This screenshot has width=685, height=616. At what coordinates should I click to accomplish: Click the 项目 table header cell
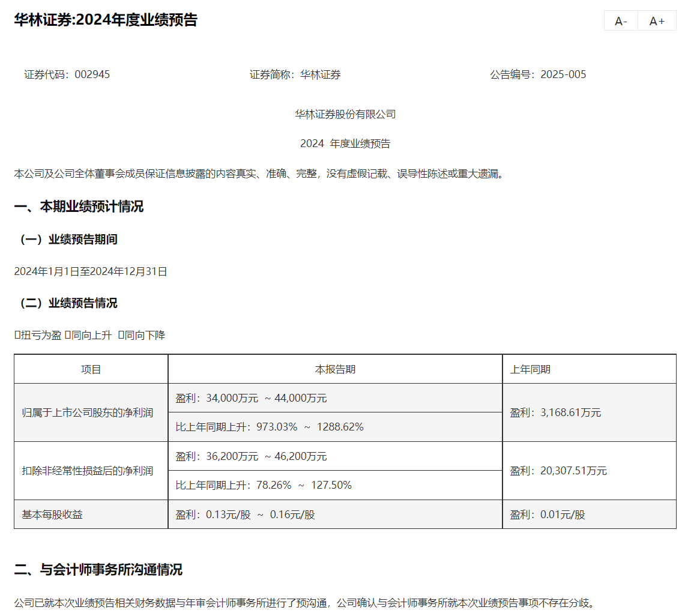pos(91,370)
